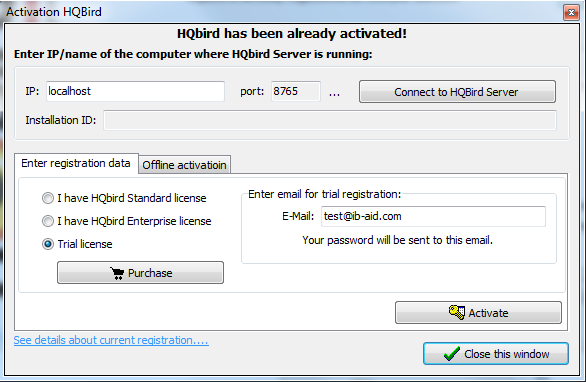Open the Enter registration data tab
Viewport: 586px width, 382px height.
point(76,163)
